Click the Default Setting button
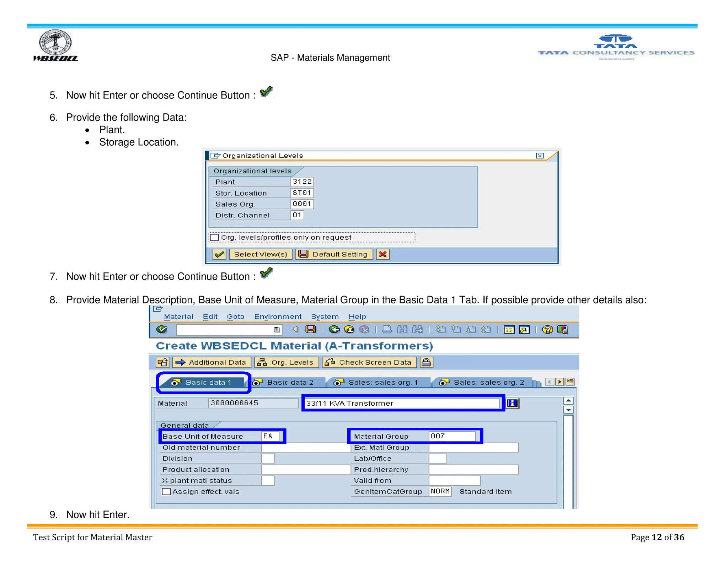Image resolution: width=728 pixels, height=562 pixels. point(334,254)
